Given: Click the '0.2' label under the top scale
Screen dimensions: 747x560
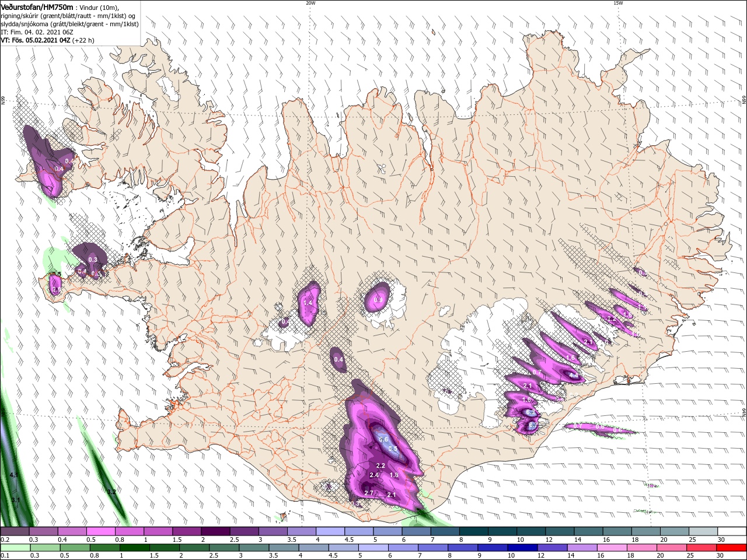Looking at the screenshot, I should click(x=5, y=540).
